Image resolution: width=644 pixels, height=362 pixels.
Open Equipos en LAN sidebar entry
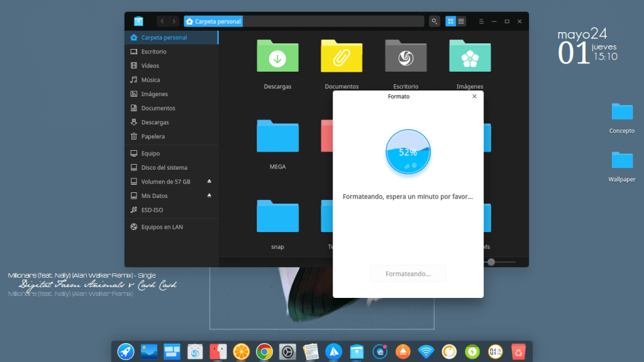[162, 227]
